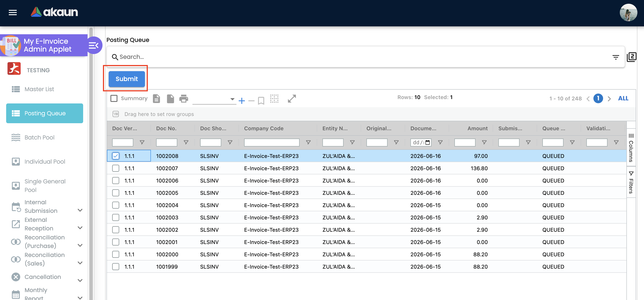Image resolution: width=644 pixels, height=300 pixels.
Task: Open advanced search filter icon
Action: [x=615, y=57]
